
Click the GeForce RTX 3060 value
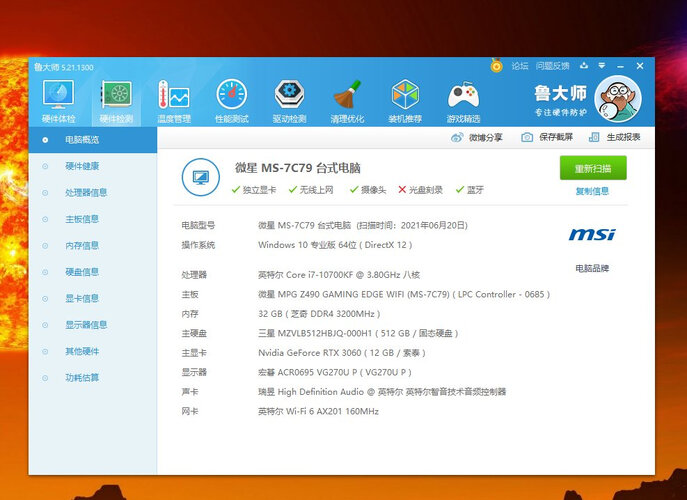342,353
